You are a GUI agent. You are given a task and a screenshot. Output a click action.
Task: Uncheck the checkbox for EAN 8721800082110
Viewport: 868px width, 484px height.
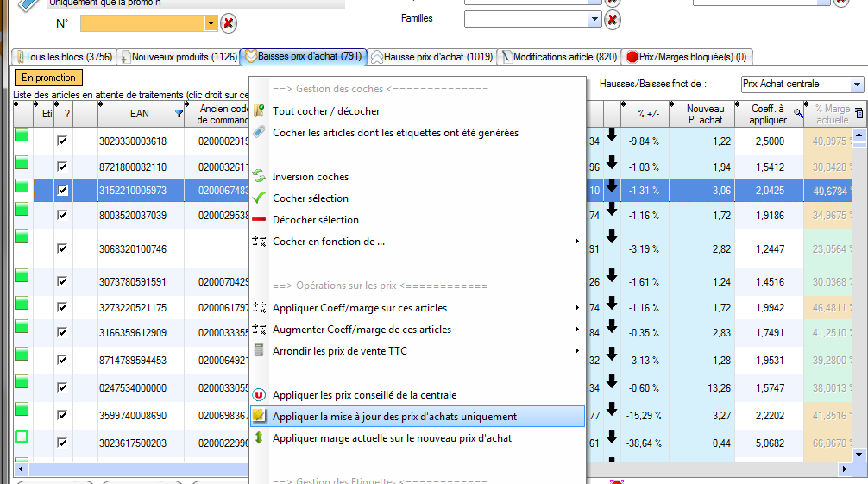pos(62,166)
